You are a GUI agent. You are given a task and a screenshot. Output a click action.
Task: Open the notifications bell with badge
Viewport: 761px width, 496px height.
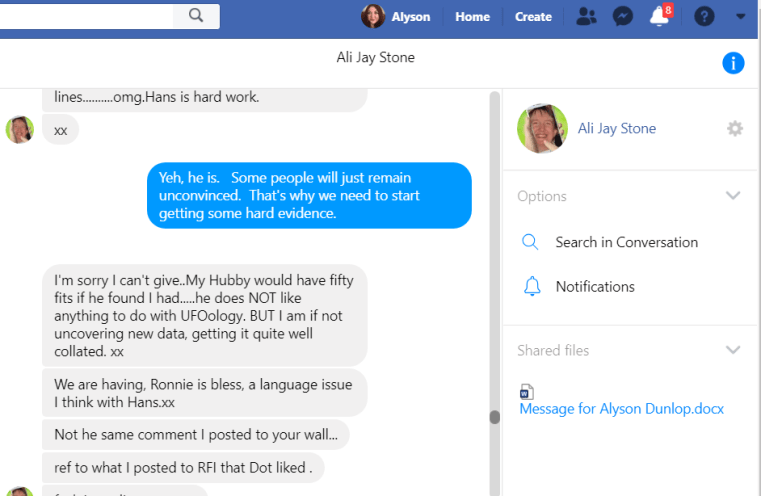[x=659, y=16]
